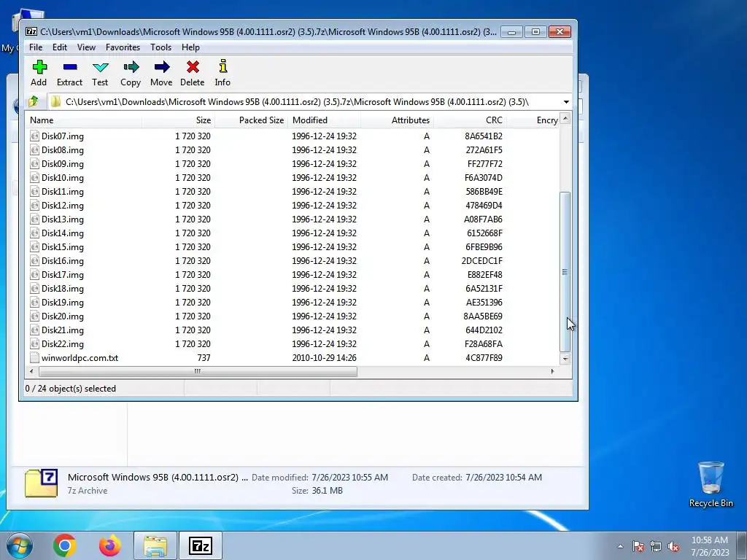
Task: Select the Disk09.img file name
Action: click(63, 164)
